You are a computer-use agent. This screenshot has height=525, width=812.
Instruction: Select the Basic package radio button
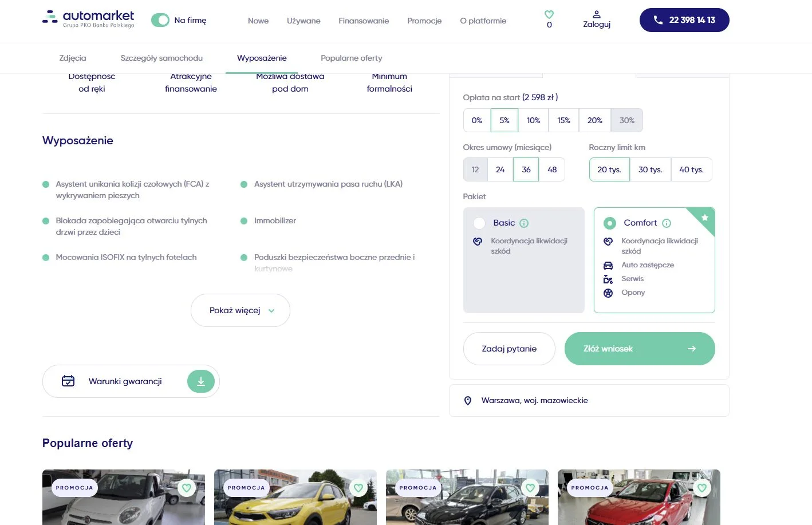click(479, 223)
